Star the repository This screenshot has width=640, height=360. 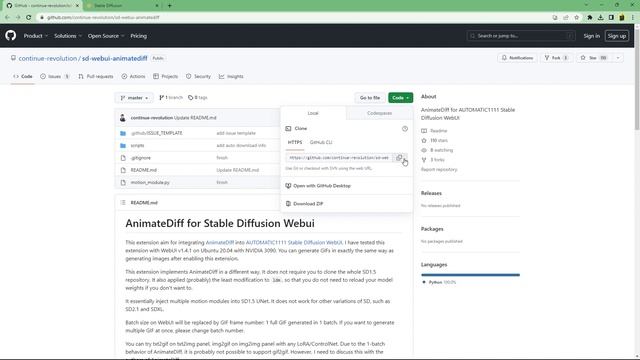click(594, 58)
